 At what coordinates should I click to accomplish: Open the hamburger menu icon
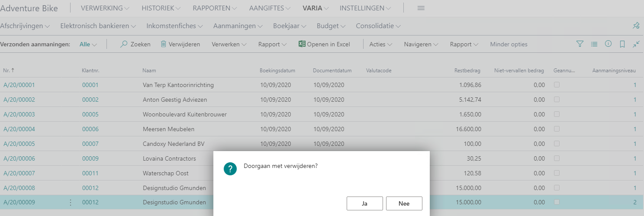(421, 8)
